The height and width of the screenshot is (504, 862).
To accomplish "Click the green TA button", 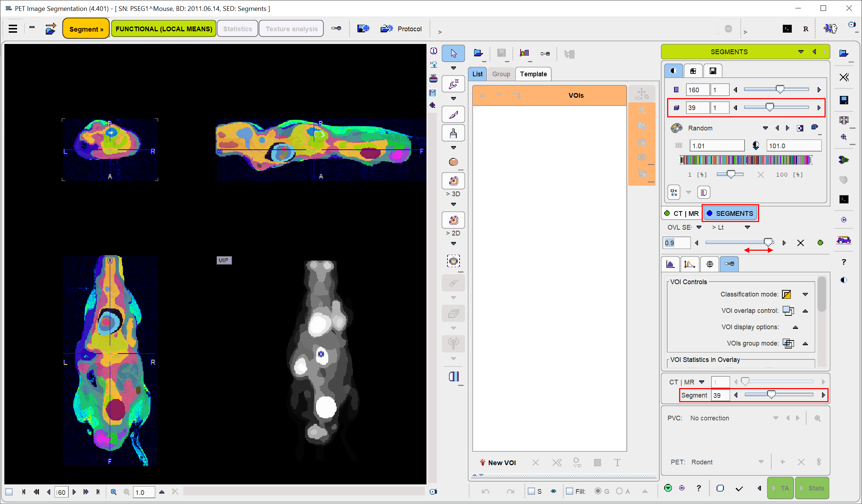I will point(780,488).
